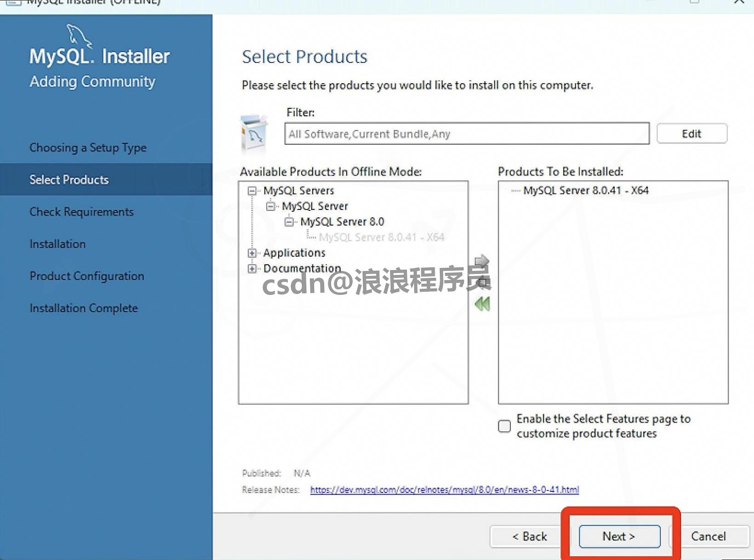Open the Product Configuration step
This screenshot has height=560, width=754.
[87, 276]
